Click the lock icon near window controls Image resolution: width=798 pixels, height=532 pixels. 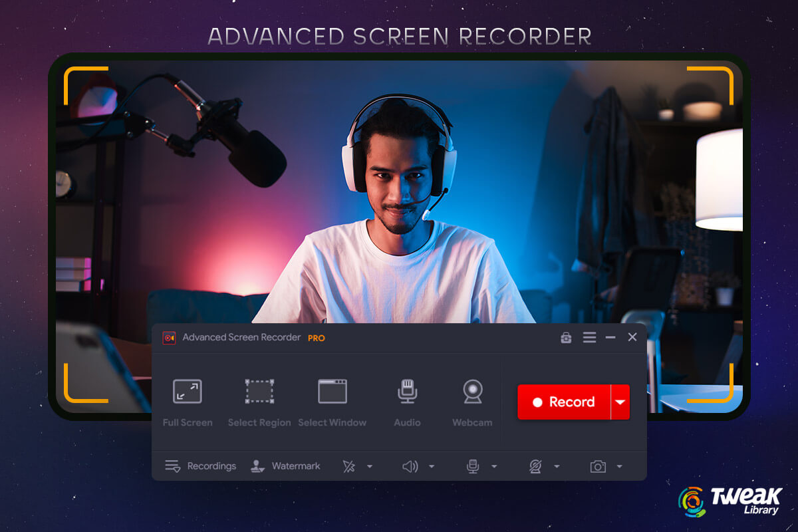click(x=565, y=338)
